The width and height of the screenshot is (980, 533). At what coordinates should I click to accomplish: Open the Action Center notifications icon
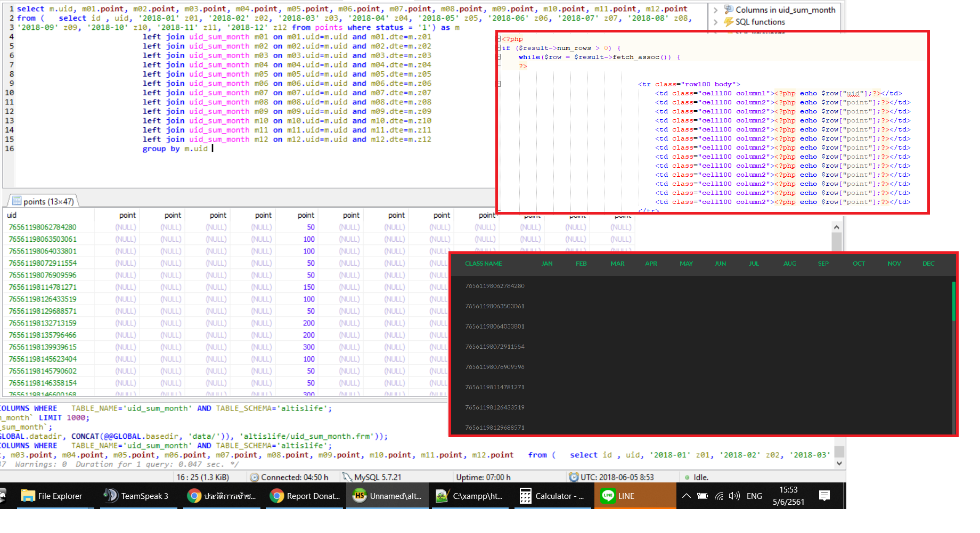[x=824, y=496]
